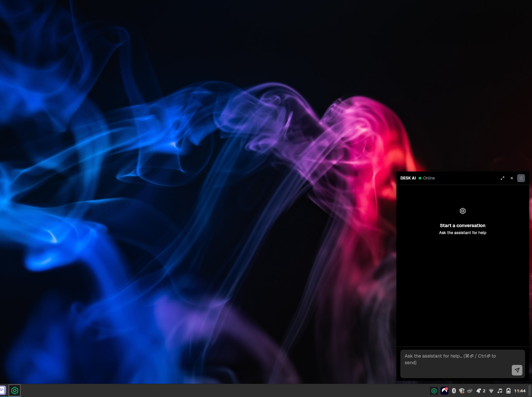Click the Online status indicator

tap(426, 178)
